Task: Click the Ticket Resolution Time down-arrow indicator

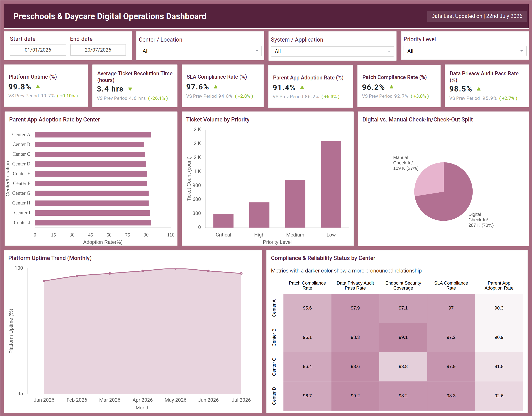Action: click(x=130, y=89)
